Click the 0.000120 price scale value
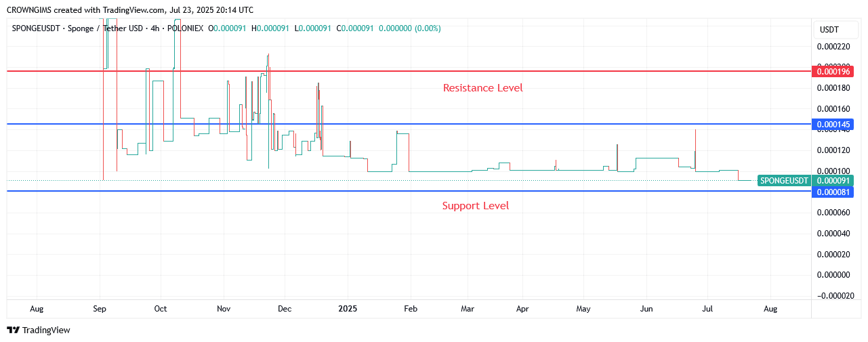Screen dimensions: 868x342 833,150
